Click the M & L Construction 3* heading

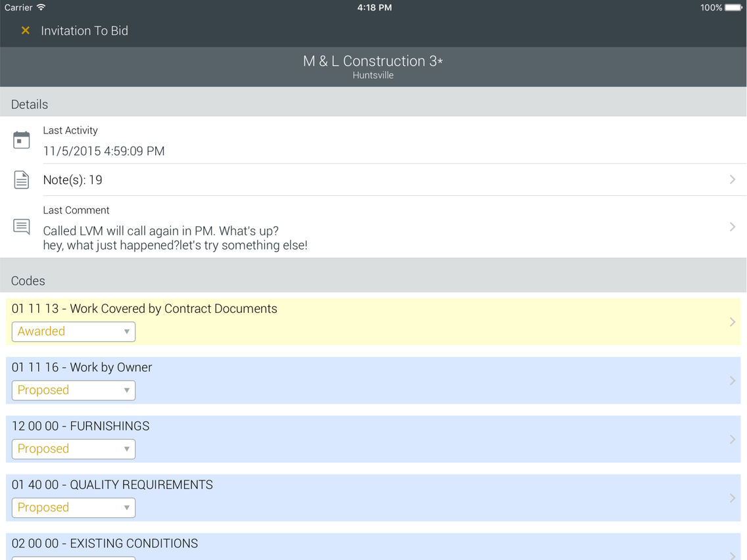pos(373,61)
